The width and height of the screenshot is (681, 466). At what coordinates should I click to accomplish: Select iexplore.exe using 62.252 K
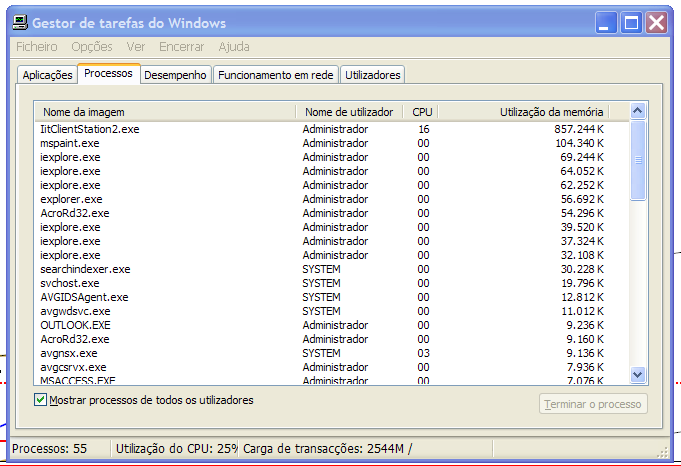(332, 185)
